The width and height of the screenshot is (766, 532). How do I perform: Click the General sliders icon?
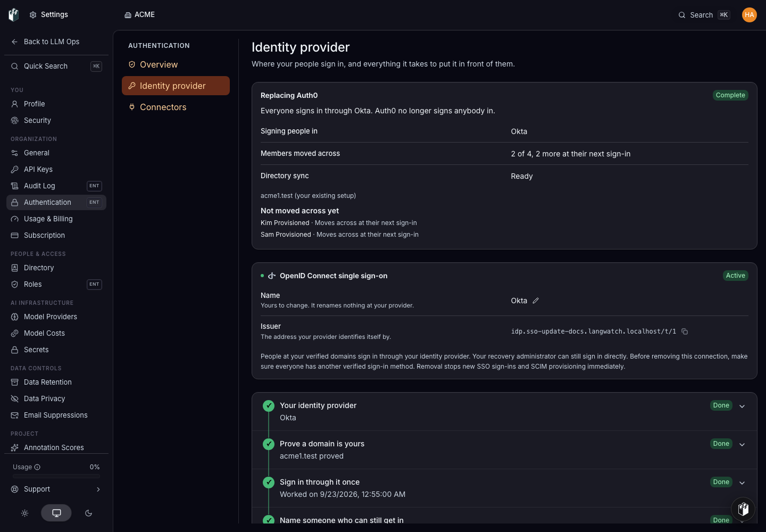(15, 153)
